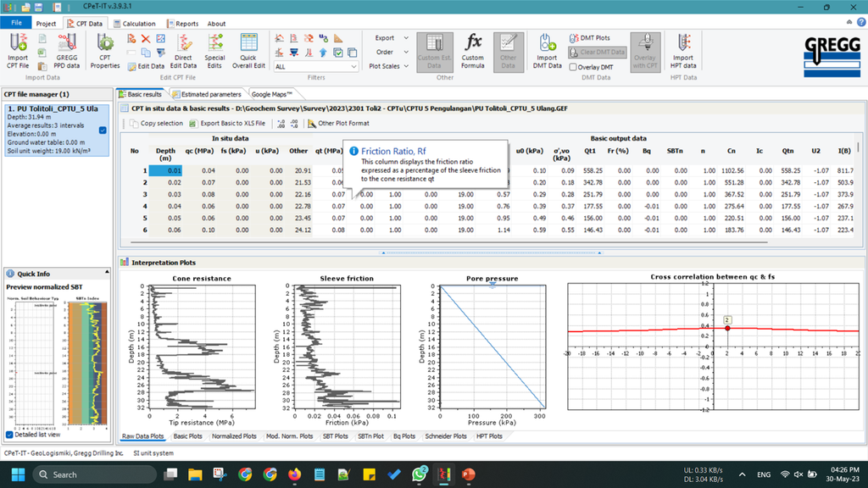This screenshot has width=868, height=488.
Task: Click the red marker on cross correlation plot
Action: pyautogui.click(x=727, y=328)
